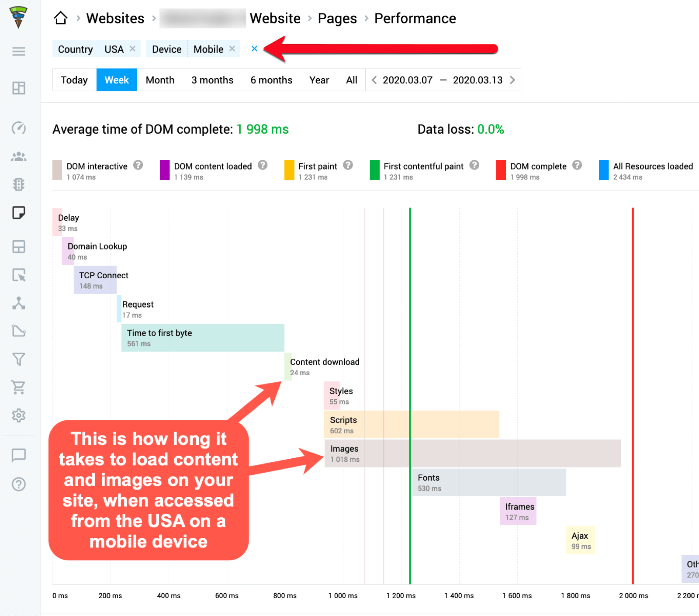Open the funnel icon in sidebar
The image size is (699, 616).
18,359
